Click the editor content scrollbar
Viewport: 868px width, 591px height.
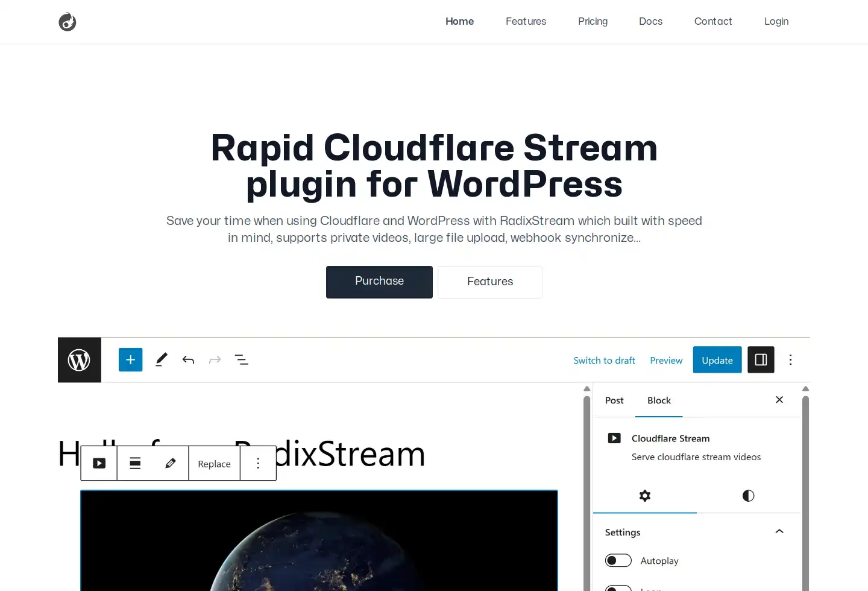587,482
